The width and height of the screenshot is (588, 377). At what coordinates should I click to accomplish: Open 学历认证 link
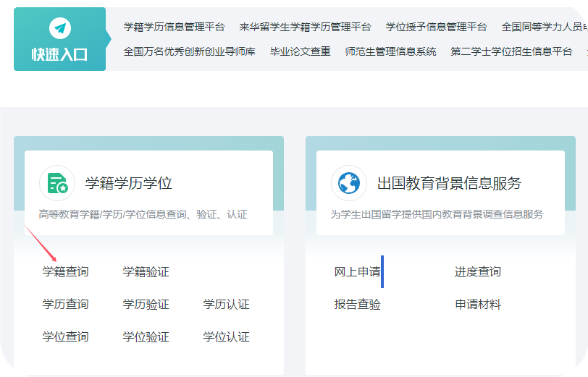[226, 305]
